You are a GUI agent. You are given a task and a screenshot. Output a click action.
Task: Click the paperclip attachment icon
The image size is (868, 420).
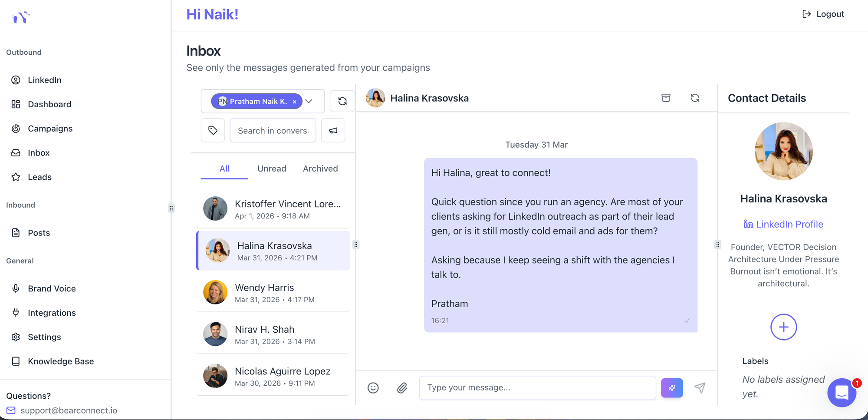402,388
